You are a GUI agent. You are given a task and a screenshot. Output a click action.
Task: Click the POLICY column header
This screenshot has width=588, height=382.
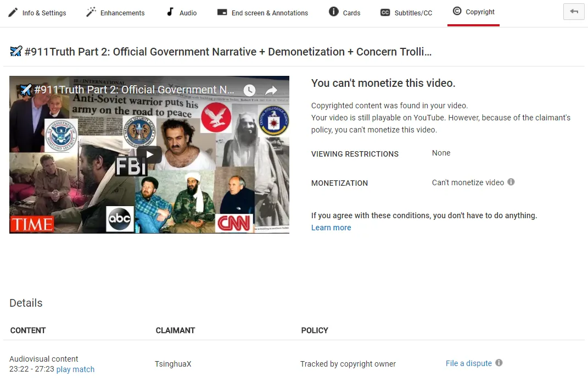pos(315,330)
